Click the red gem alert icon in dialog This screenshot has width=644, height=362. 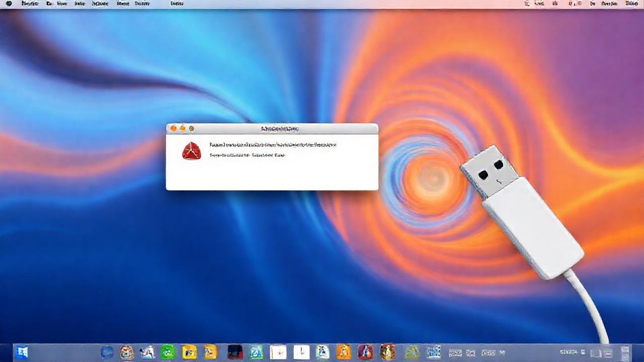pos(192,151)
